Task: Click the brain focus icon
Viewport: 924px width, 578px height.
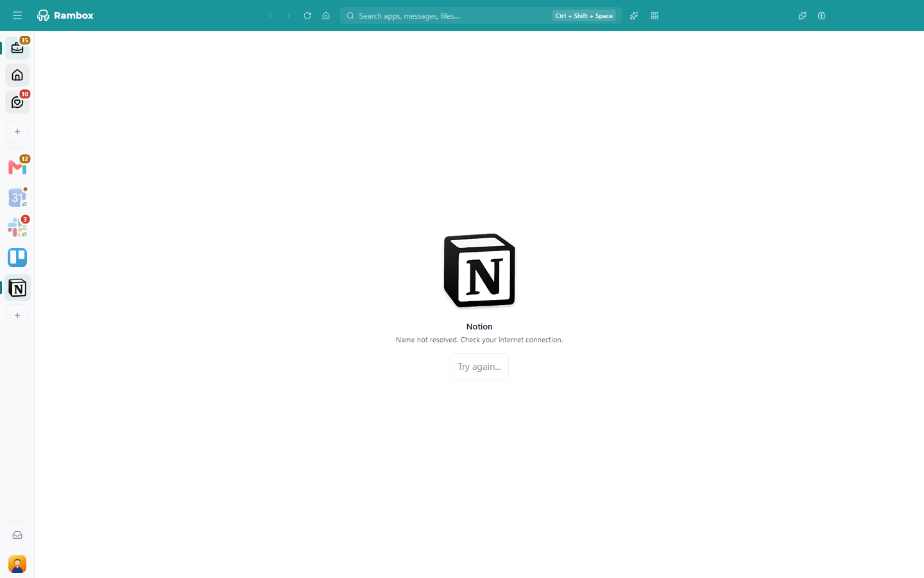Action: tap(821, 15)
